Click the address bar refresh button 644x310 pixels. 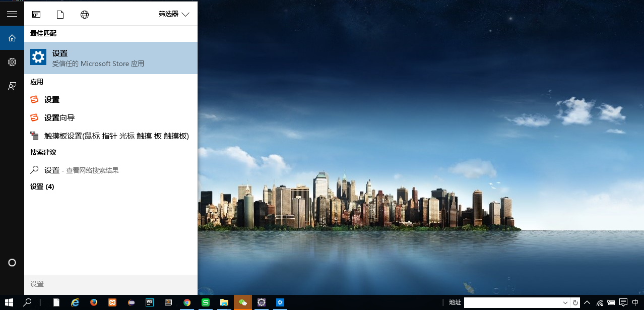(575, 302)
